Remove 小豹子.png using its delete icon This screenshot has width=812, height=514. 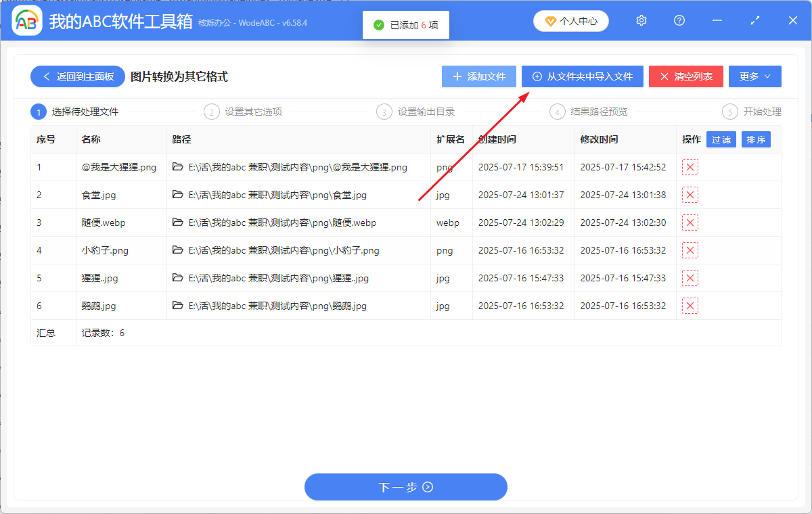[x=690, y=250]
